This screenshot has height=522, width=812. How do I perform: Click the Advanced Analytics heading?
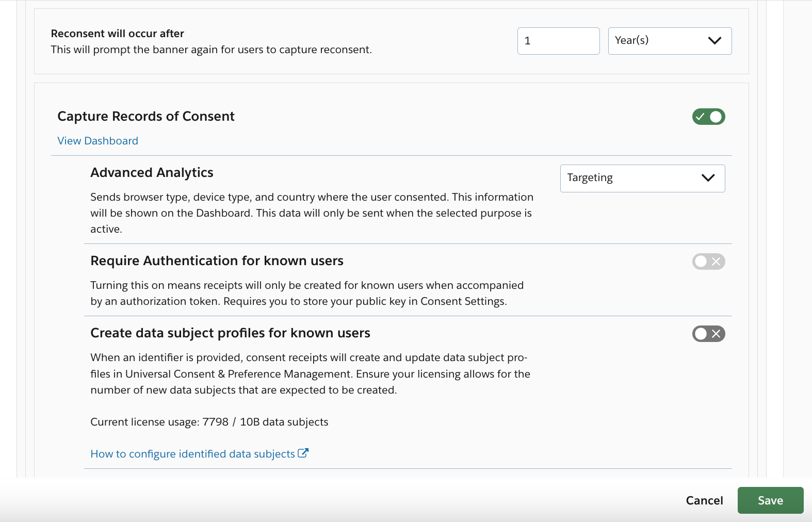152,172
